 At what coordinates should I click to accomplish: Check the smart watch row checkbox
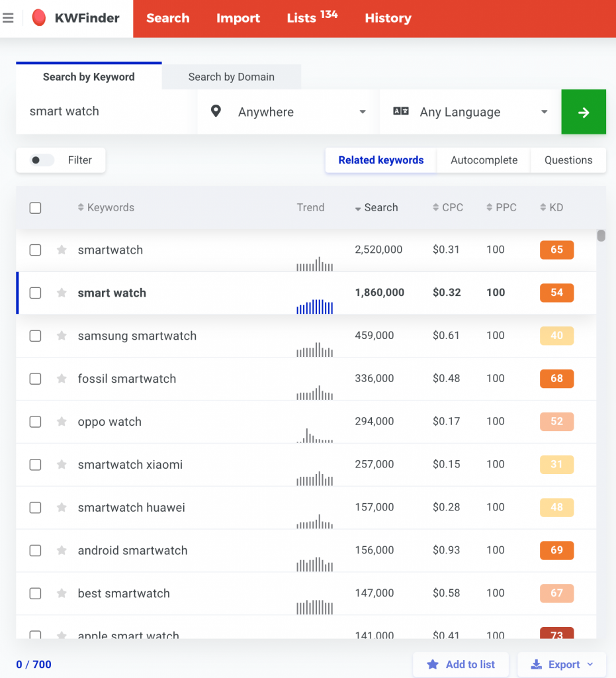coord(36,293)
